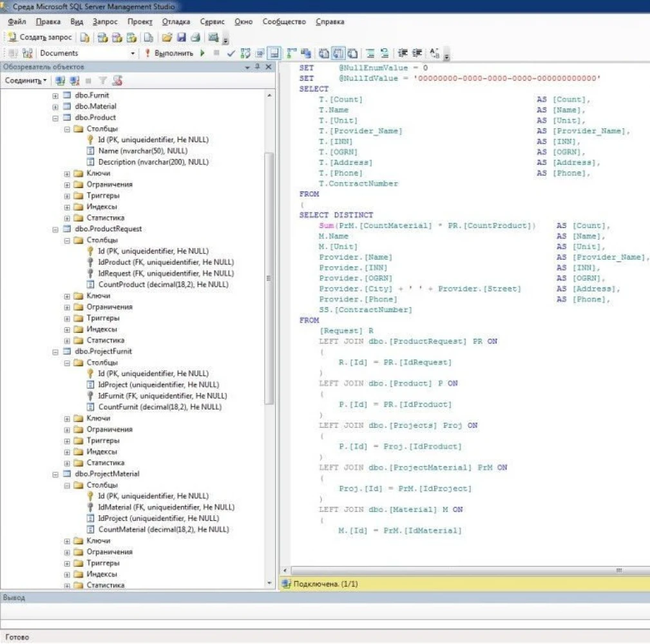This screenshot has height=644, width=650.
Task: Open the Соединить dropdown arrow
Action: pyautogui.click(x=44, y=80)
